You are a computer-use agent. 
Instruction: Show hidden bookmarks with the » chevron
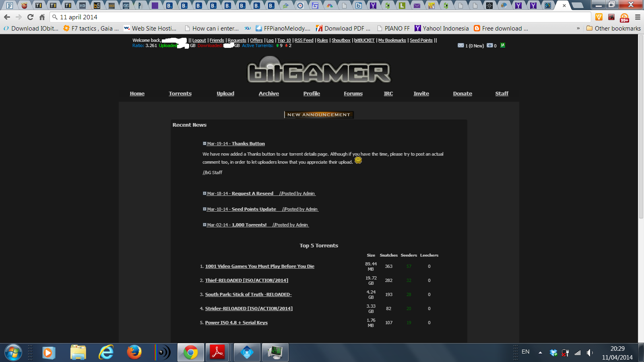(x=578, y=28)
